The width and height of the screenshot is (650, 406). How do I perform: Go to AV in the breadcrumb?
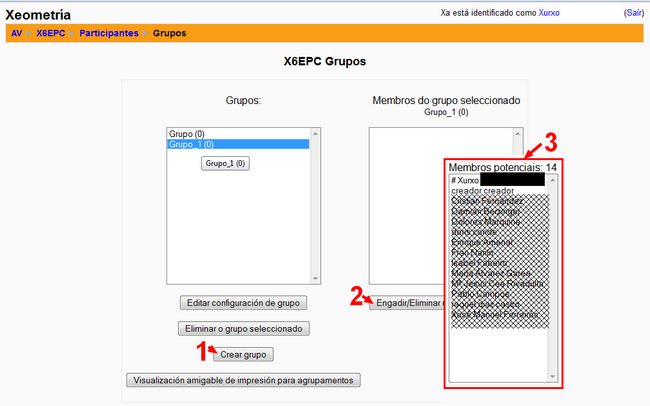point(16,33)
